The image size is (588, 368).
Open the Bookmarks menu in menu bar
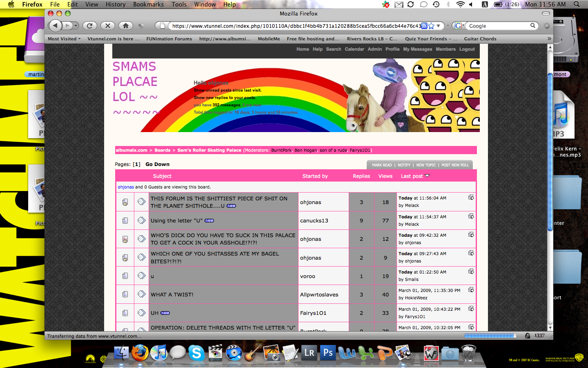(148, 4)
